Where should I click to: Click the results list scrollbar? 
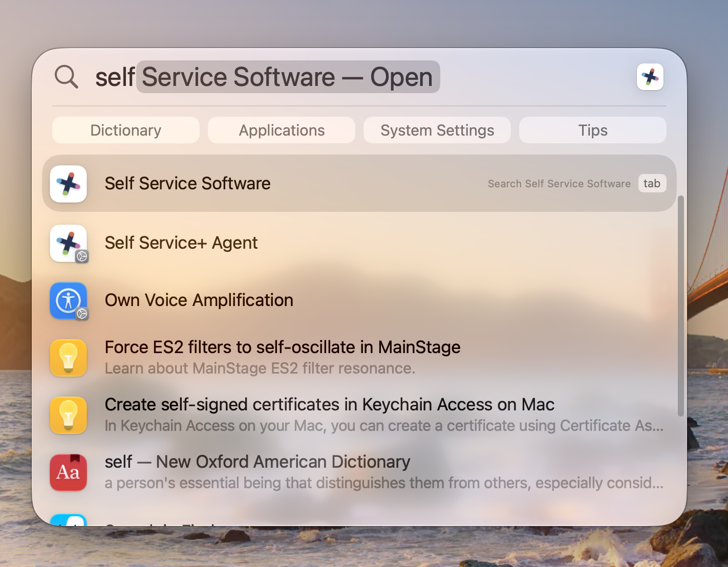680,306
